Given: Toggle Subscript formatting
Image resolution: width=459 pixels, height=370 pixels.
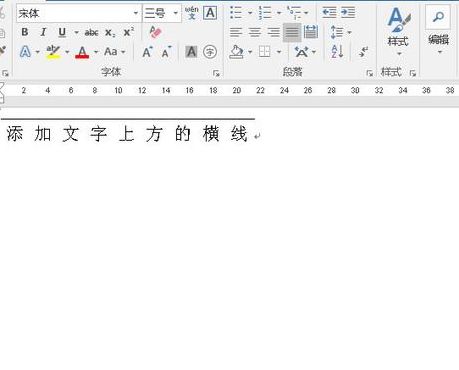Looking at the screenshot, I should (x=110, y=33).
